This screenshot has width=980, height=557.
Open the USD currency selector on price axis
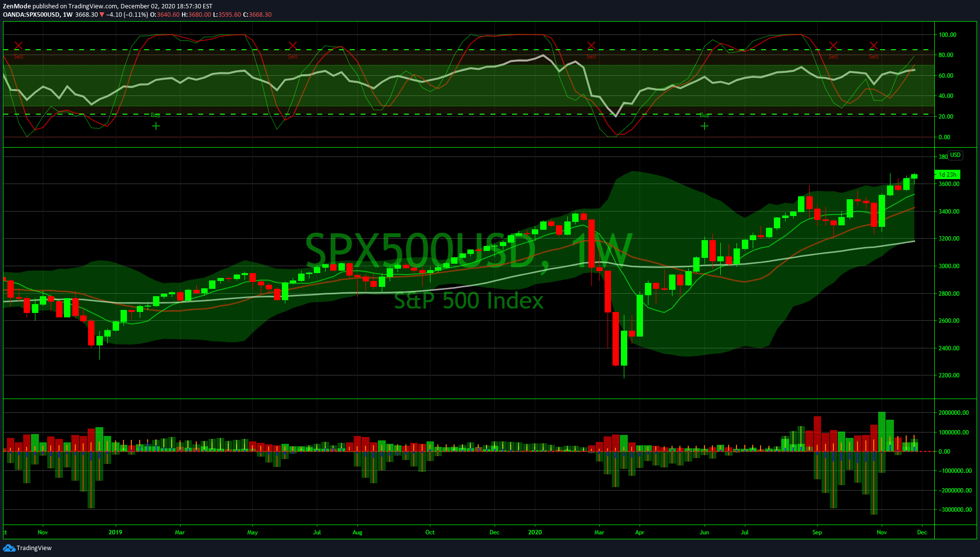pyautogui.click(x=955, y=155)
